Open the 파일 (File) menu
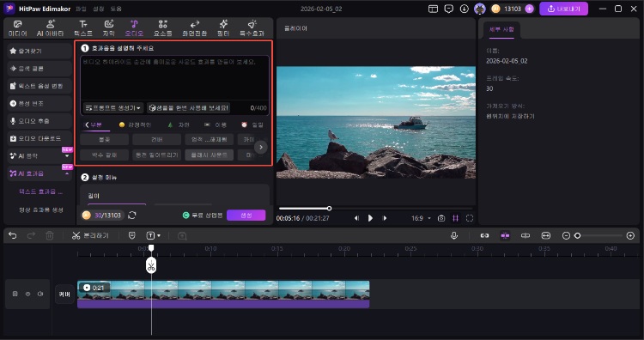This screenshot has height=340, width=644. point(81,9)
